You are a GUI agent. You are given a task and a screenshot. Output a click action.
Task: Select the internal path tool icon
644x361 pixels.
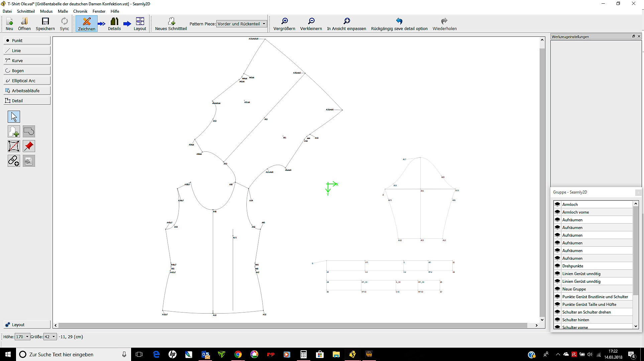pyautogui.click(x=14, y=146)
